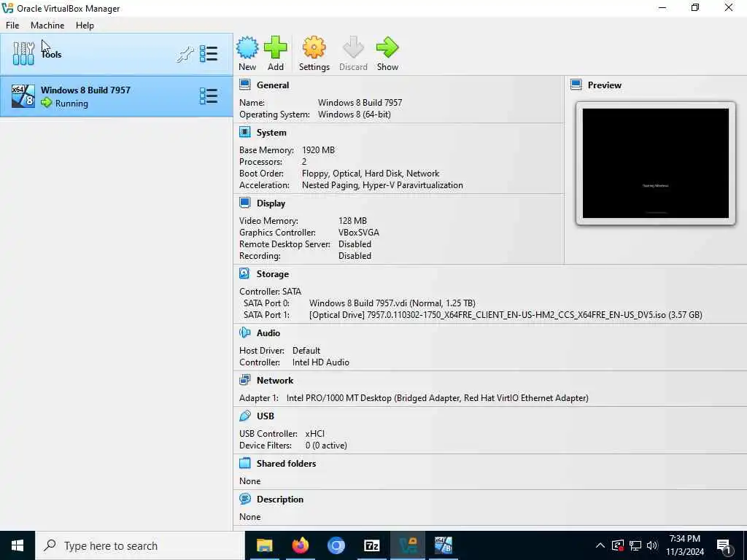Screen dimensions: 747x560
Task: Open the Network settings heading link
Action: (x=275, y=381)
